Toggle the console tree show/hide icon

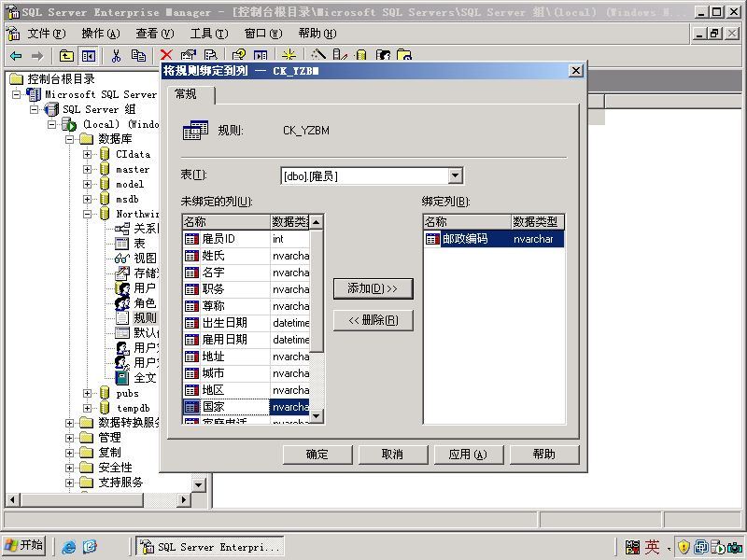88,56
